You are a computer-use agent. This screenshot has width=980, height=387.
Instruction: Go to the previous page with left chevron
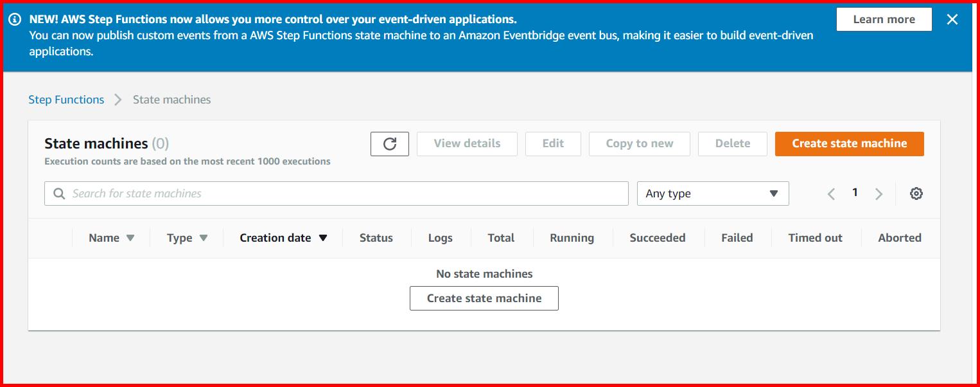click(x=831, y=193)
